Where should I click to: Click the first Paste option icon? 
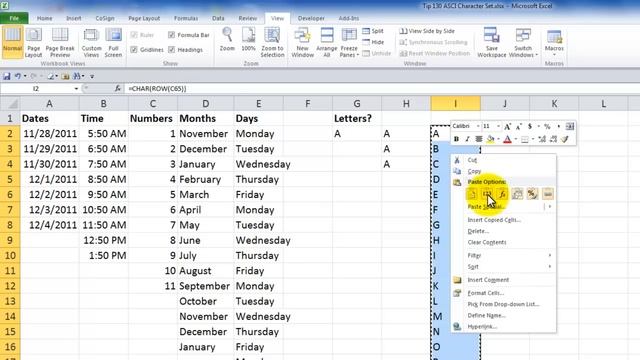click(472, 194)
